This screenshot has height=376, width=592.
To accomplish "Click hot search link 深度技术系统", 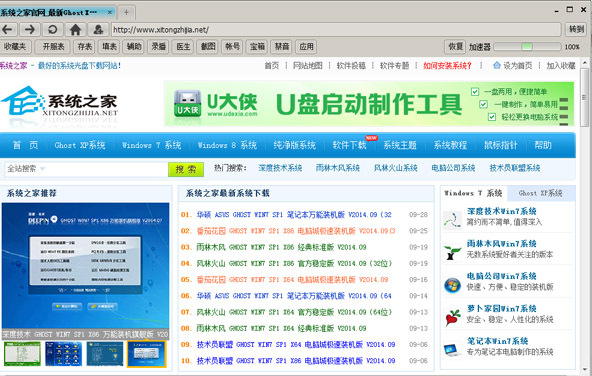I will [x=280, y=168].
